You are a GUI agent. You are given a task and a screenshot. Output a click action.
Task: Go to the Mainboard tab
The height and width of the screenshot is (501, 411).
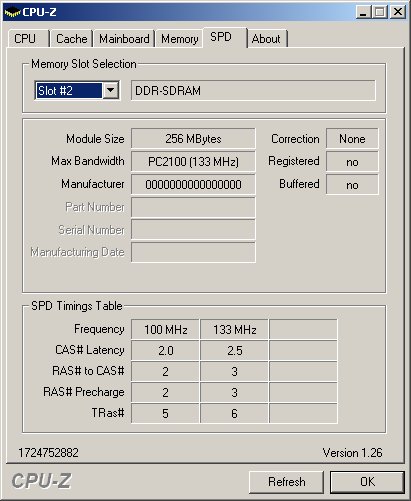(x=124, y=39)
